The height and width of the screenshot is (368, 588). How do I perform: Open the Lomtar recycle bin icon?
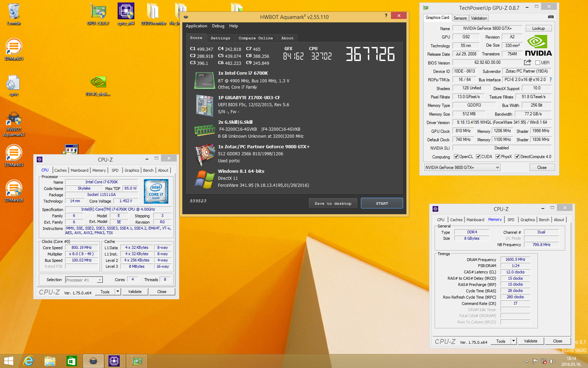click(14, 14)
